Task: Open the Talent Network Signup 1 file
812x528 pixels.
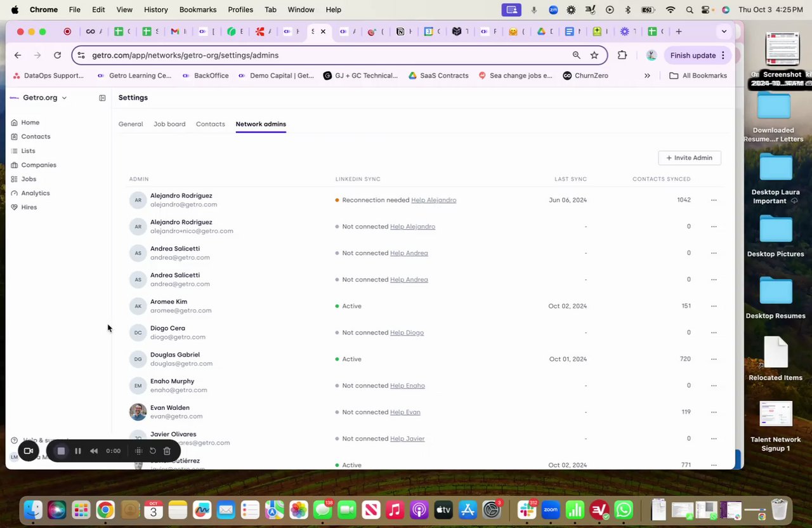Action: tap(775, 426)
